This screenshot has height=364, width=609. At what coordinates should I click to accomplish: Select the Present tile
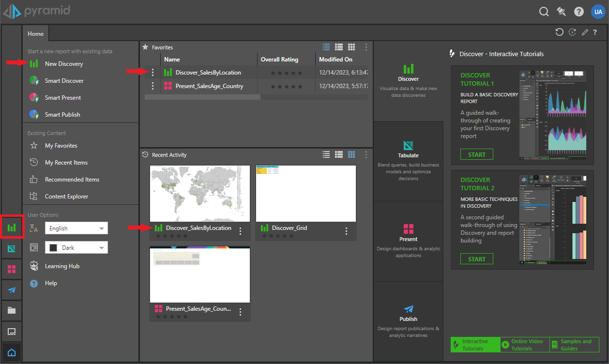click(409, 241)
